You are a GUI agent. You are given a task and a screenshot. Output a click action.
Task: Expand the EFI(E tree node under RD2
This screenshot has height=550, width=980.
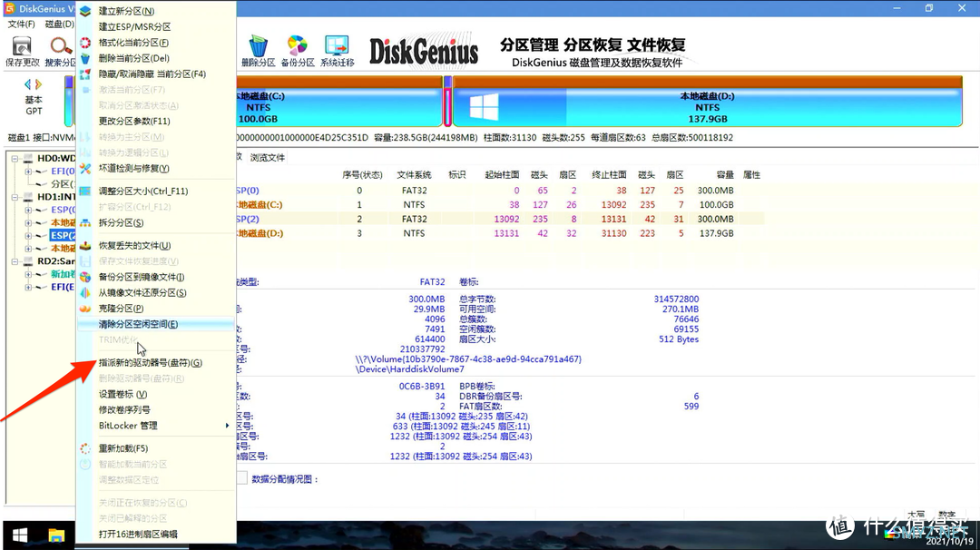[x=28, y=287]
